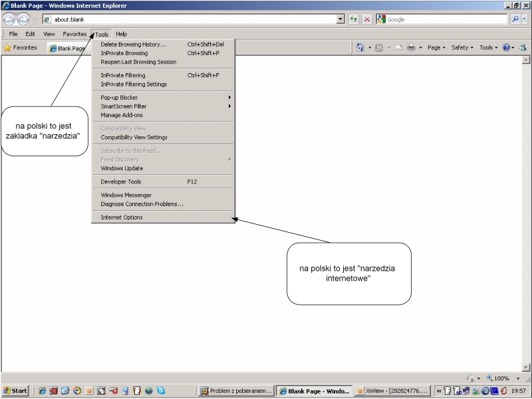532x399 pixels.
Task: Open Compatibility View Settings
Action: [x=163, y=138]
